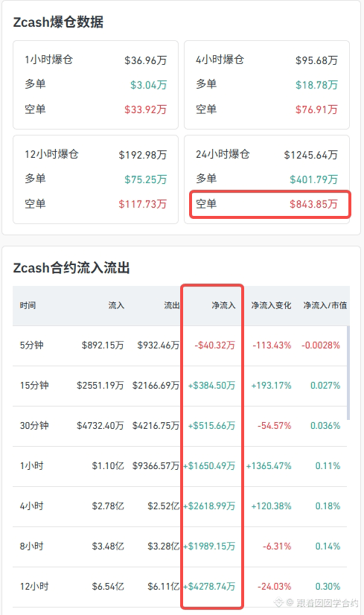Click the change value -24.03%
364x615 pixels.
[274, 587]
